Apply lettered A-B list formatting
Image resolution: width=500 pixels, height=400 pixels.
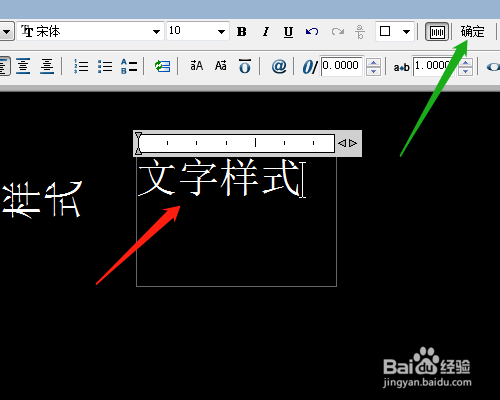pos(129,66)
